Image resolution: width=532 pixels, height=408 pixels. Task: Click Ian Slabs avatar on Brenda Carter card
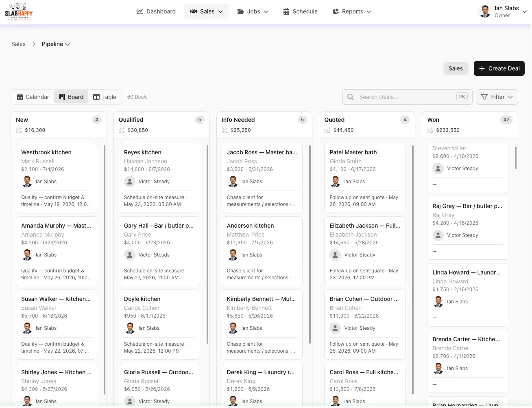pyautogui.click(x=438, y=369)
